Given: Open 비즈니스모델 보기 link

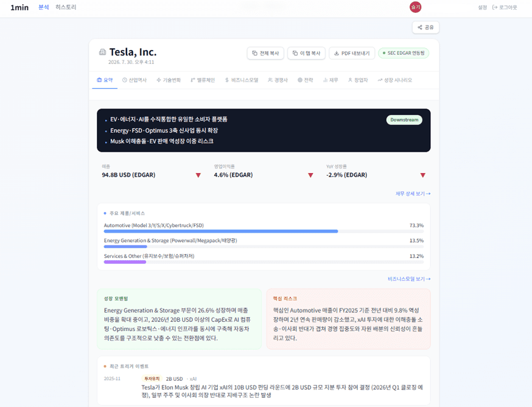Looking at the screenshot, I should point(409,279).
